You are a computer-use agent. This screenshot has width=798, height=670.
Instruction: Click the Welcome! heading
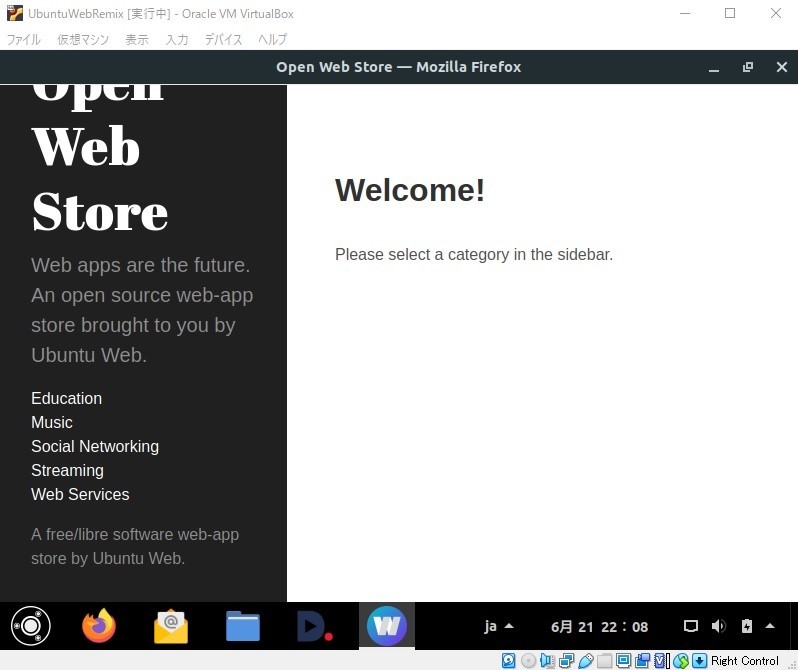click(x=410, y=190)
